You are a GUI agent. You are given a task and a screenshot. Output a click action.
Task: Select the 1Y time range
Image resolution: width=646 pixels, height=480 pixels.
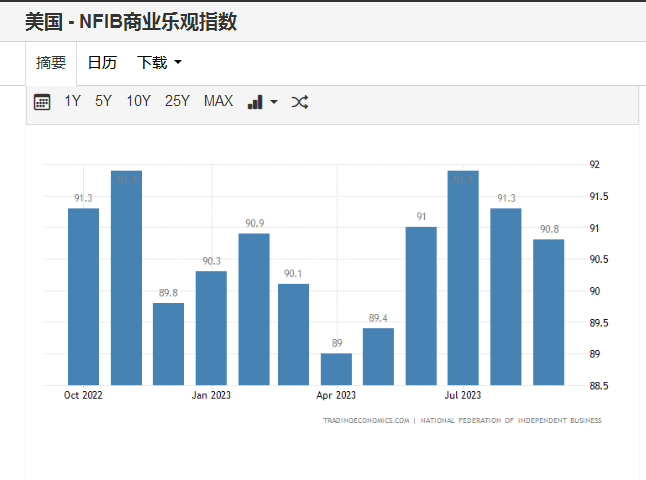click(x=73, y=101)
